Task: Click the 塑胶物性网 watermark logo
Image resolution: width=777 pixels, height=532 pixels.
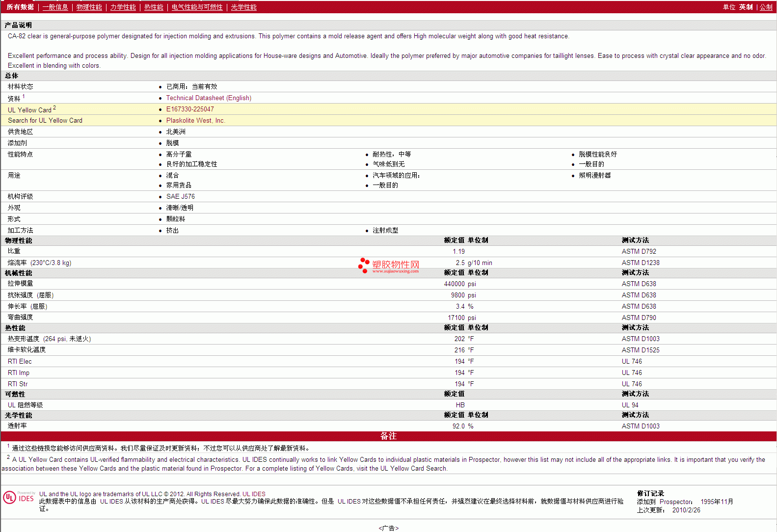Action: (x=389, y=266)
